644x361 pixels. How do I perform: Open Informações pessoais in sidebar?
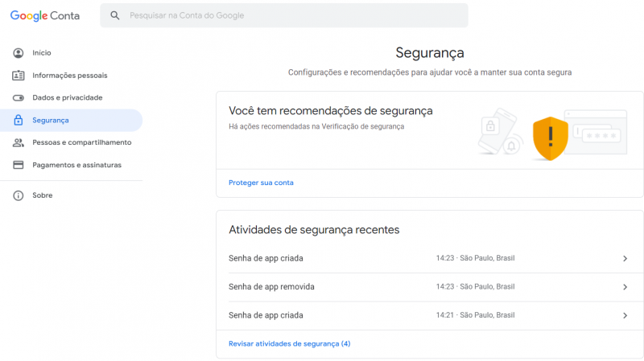tap(72, 76)
